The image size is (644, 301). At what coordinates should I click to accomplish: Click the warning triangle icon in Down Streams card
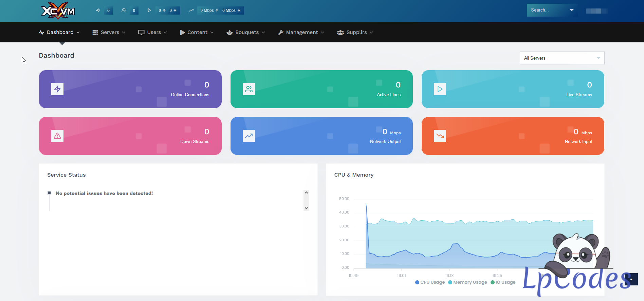(x=57, y=136)
